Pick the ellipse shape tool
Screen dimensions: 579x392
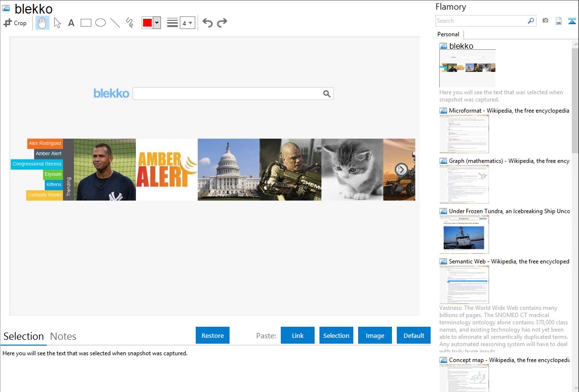point(101,23)
